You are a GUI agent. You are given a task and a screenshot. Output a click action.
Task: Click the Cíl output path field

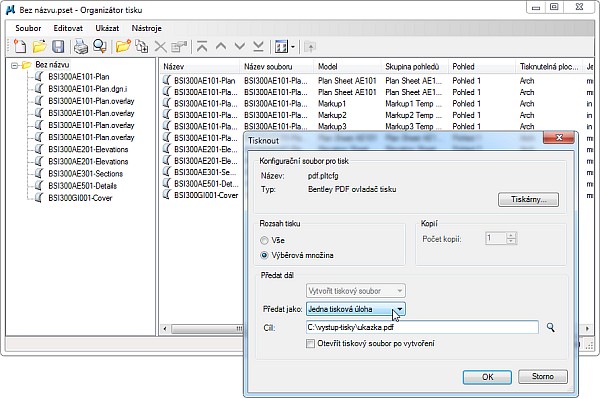pos(422,327)
